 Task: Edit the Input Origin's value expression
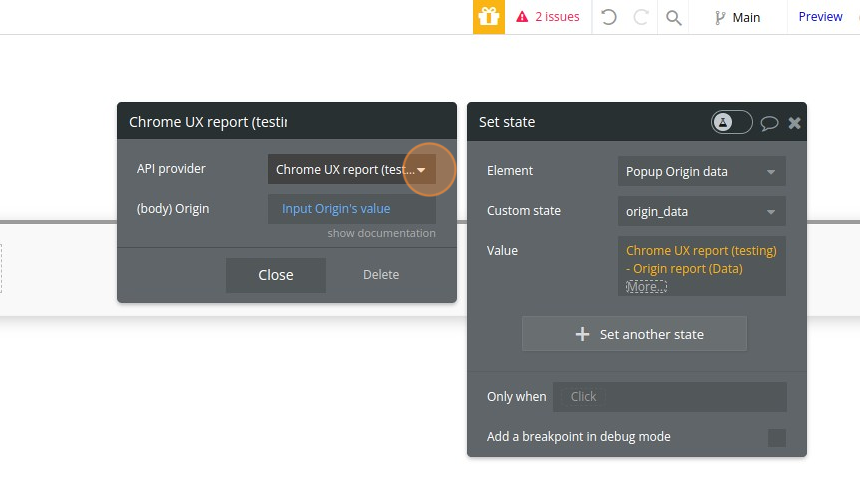352,209
